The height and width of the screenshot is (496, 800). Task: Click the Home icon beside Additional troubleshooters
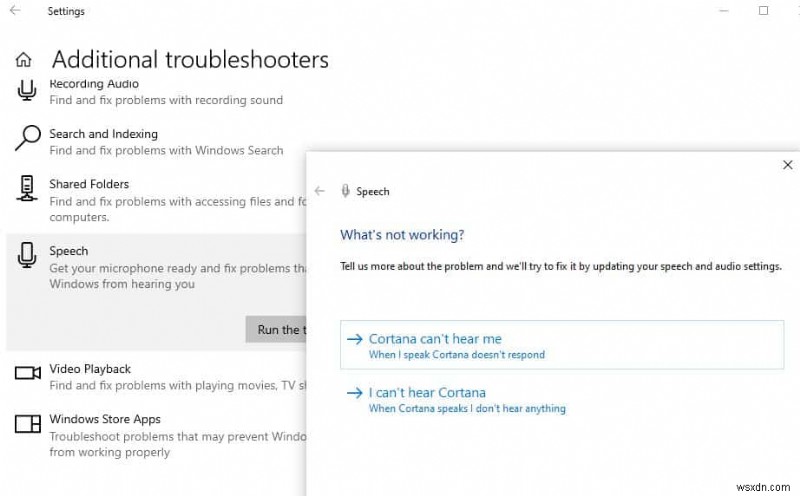click(24, 60)
